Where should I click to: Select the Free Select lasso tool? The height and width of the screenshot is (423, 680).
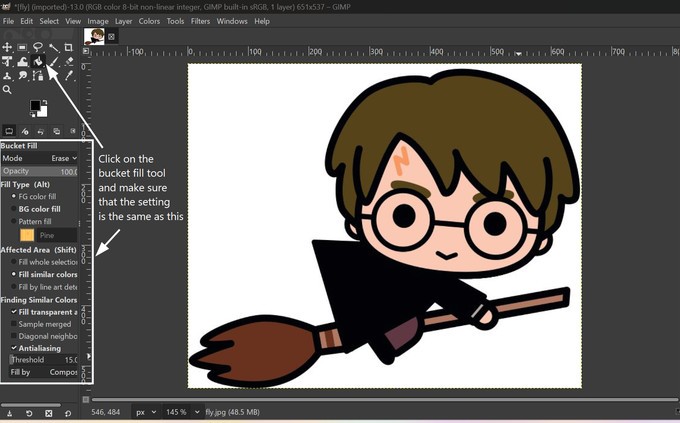(38, 47)
